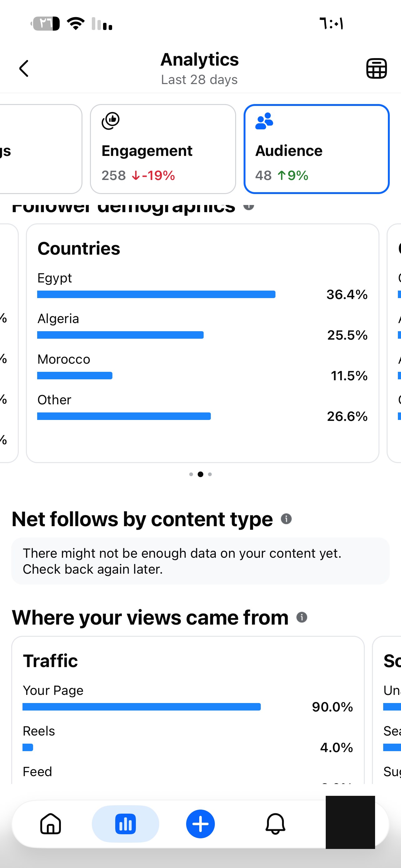The image size is (401, 868).
Task: Open the notifications bell icon
Action: [x=275, y=824]
